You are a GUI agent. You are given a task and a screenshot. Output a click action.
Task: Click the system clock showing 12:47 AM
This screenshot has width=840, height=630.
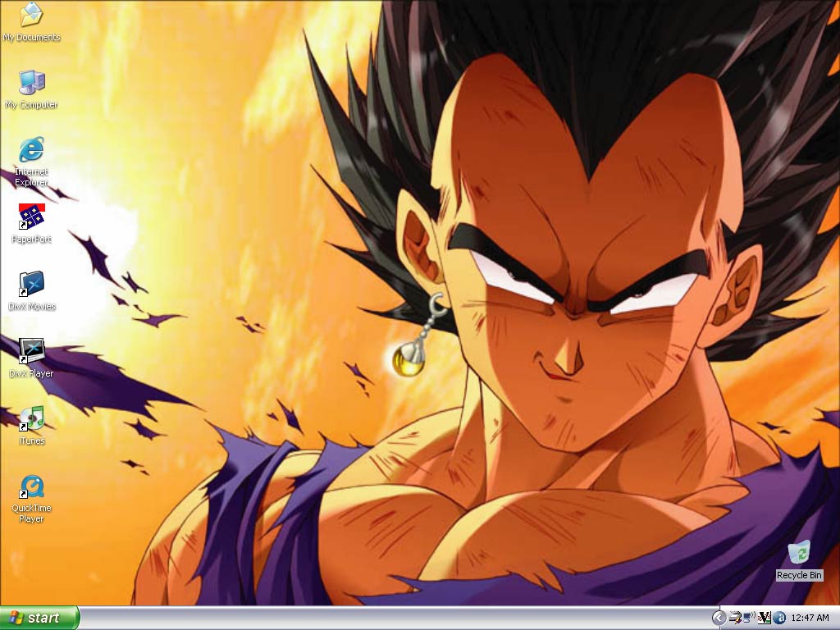810,618
